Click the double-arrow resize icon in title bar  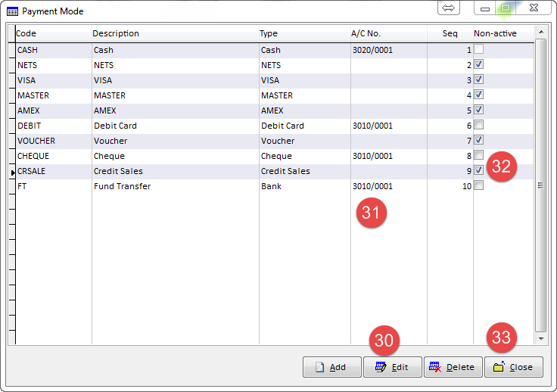tap(449, 8)
